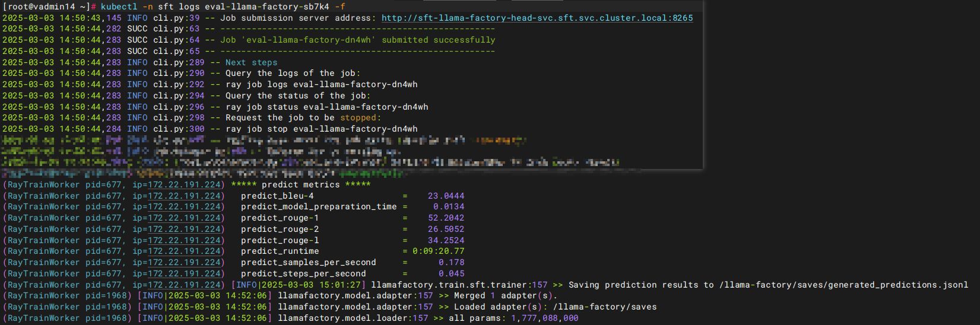Click the 0.0134 preparation time value

(449, 206)
